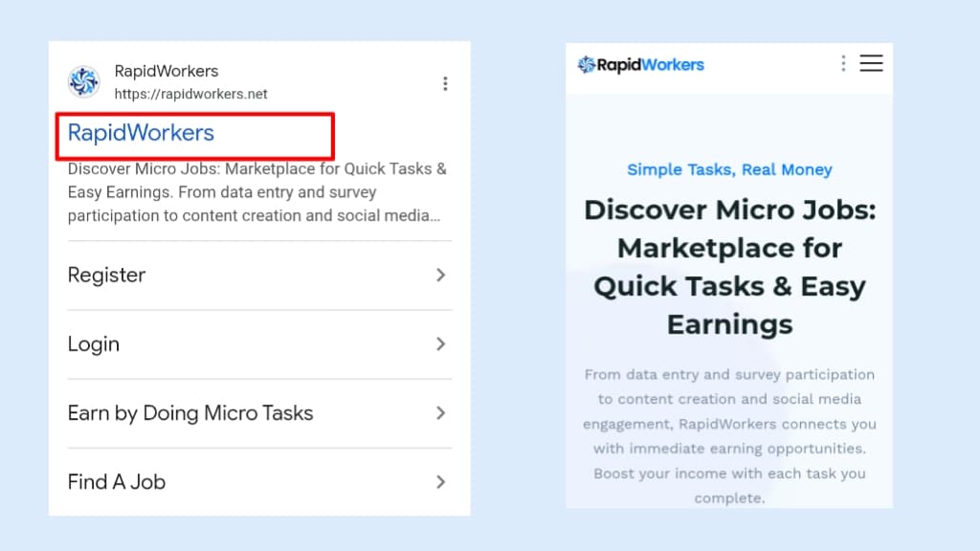Open the website header vertical dots menu

(x=843, y=63)
